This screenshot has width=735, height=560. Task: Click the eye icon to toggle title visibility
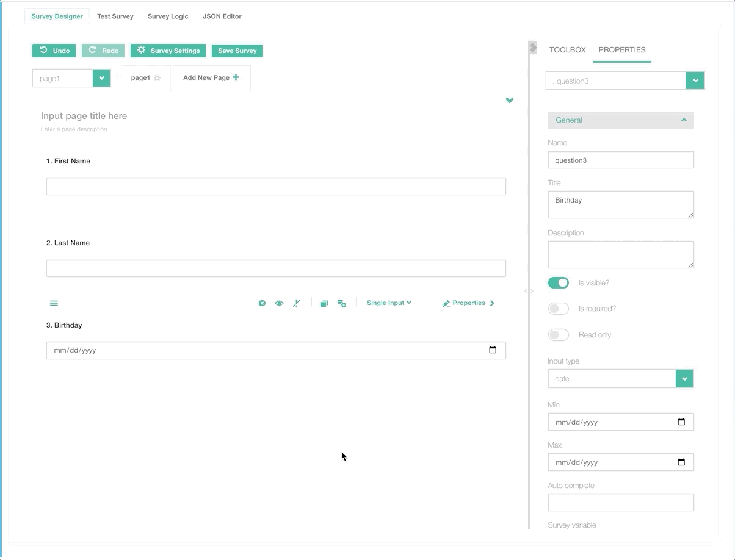click(279, 303)
